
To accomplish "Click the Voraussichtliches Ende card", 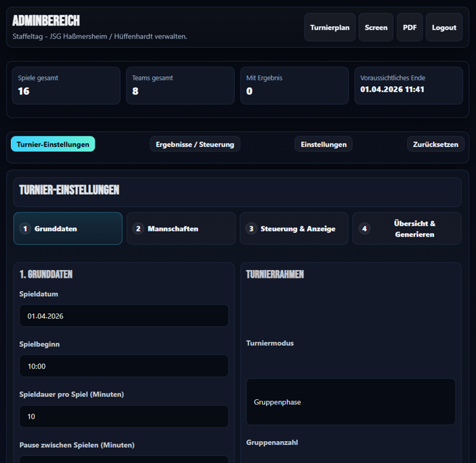I will (x=408, y=86).
